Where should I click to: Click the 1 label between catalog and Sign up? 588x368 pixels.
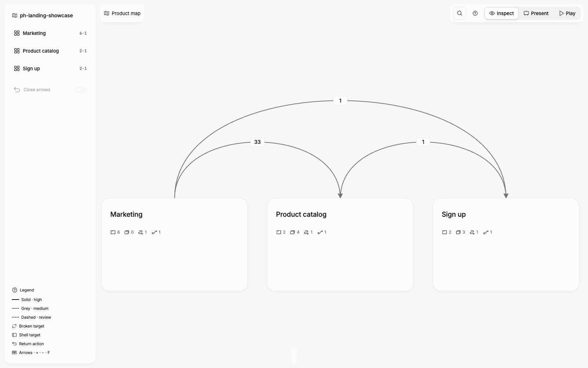423,142
